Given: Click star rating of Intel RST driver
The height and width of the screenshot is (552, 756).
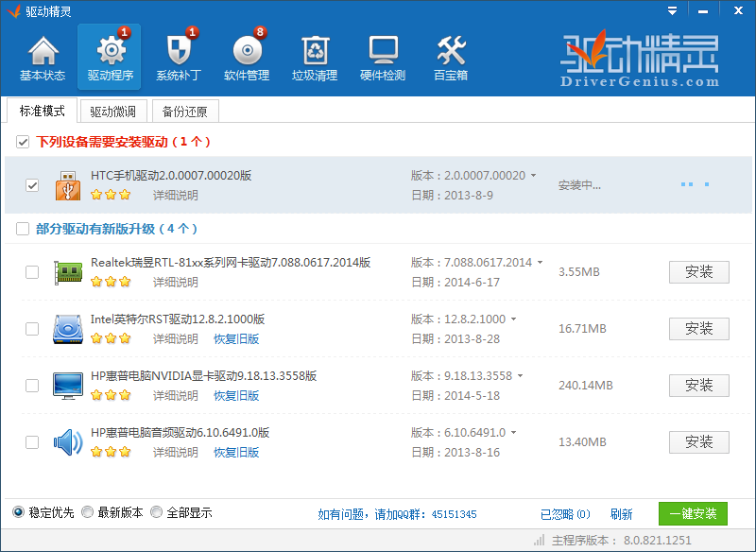Looking at the screenshot, I should click(x=111, y=338).
